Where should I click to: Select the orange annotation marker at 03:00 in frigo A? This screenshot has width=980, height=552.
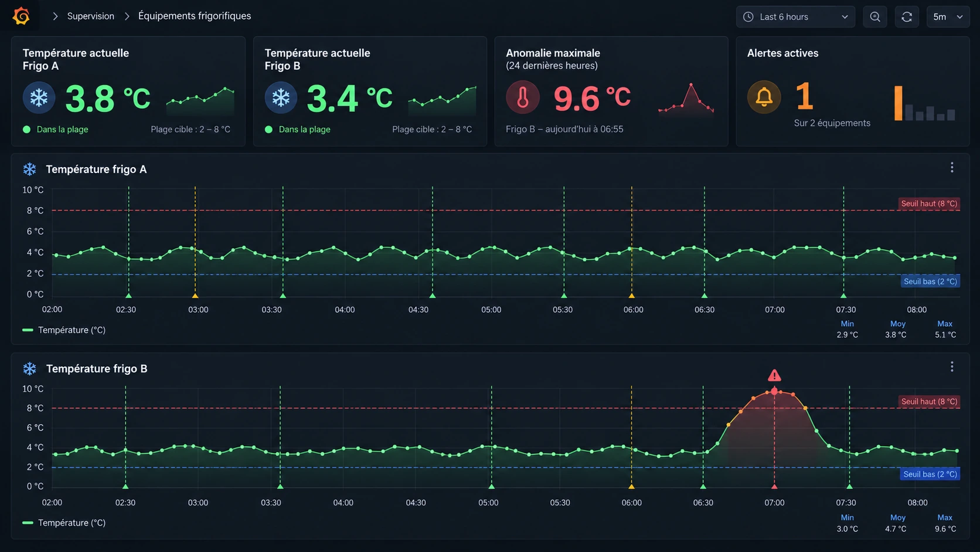[x=195, y=295]
